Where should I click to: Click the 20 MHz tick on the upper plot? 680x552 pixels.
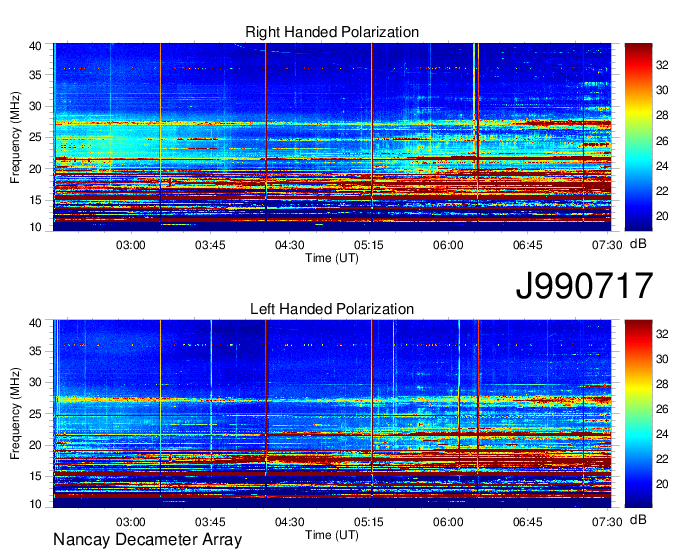click(35, 169)
